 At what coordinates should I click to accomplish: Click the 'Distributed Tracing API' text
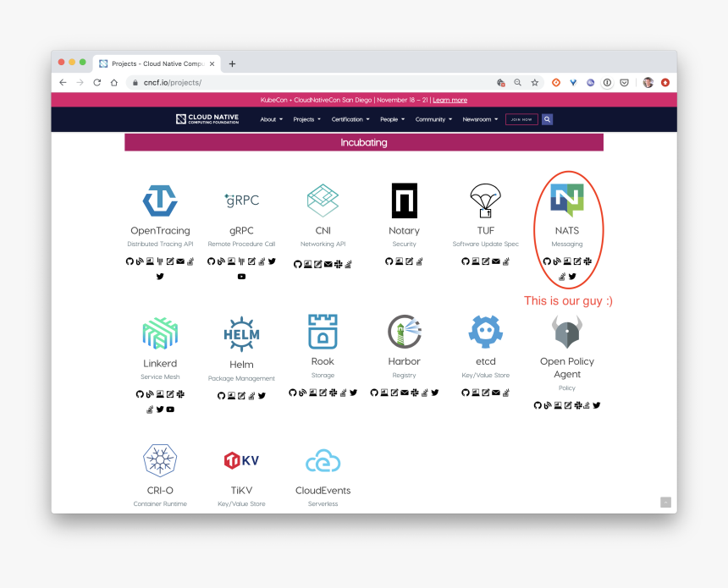(160, 244)
